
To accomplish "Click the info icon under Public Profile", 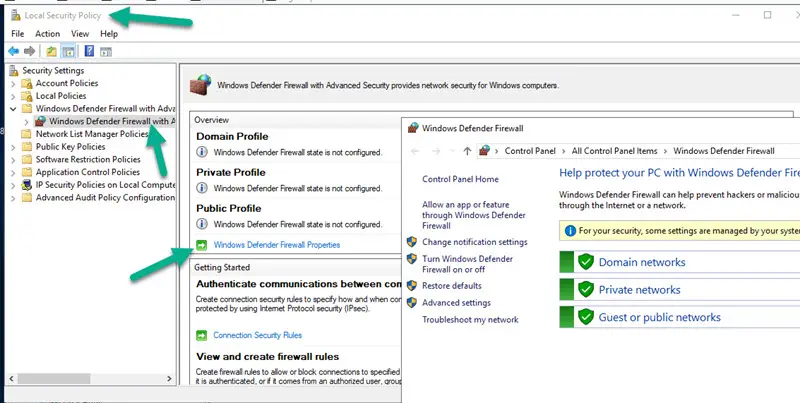I will tap(202, 224).
